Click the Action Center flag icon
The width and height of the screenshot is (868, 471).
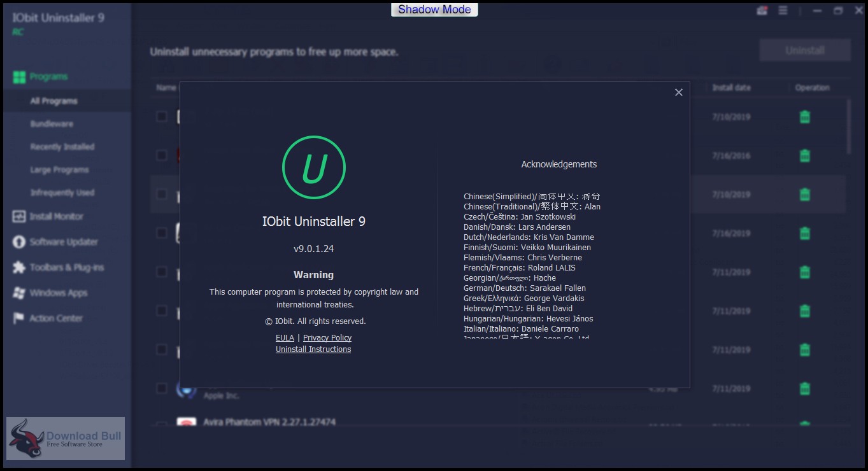click(x=18, y=318)
